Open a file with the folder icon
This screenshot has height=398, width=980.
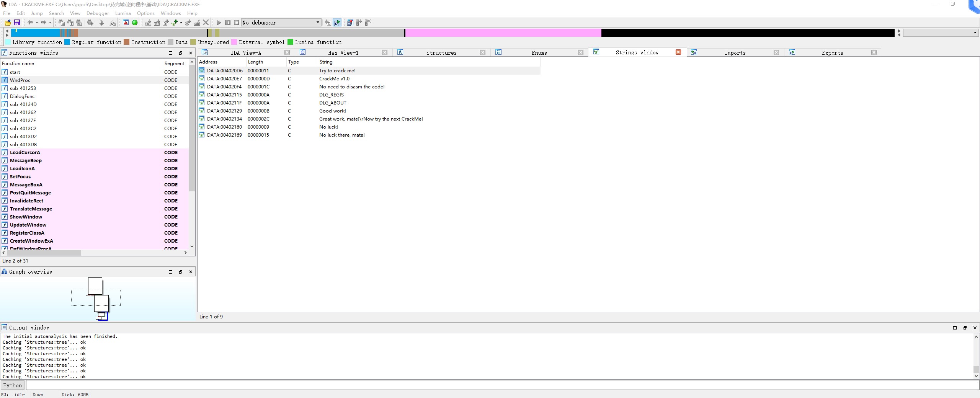pyautogui.click(x=8, y=23)
